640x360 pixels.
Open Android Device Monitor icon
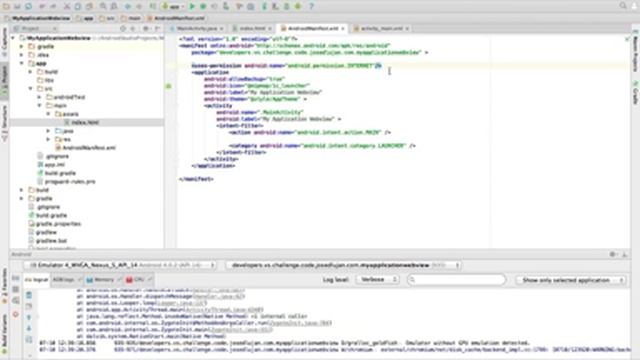[x=298, y=6]
